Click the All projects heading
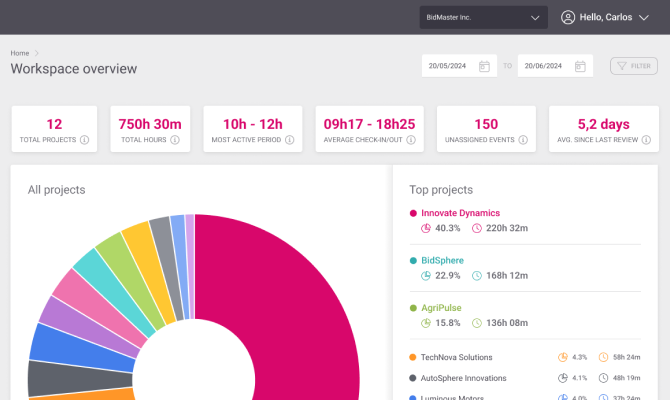Image resolution: width=670 pixels, height=400 pixels. [x=56, y=190]
